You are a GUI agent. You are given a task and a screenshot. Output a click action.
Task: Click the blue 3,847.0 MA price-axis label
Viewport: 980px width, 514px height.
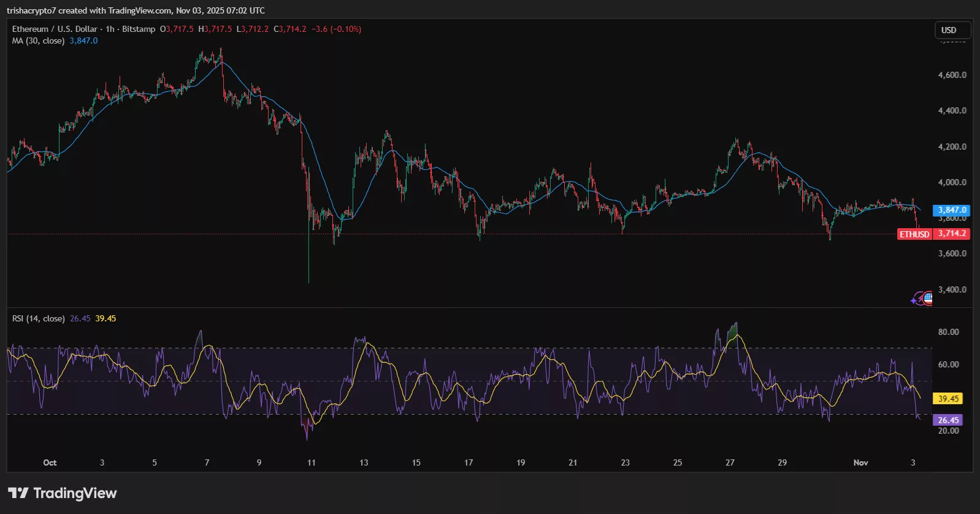click(x=951, y=210)
